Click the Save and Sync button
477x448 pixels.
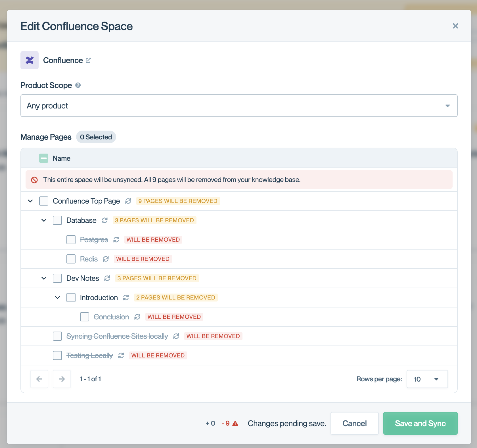tap(420, 423)
